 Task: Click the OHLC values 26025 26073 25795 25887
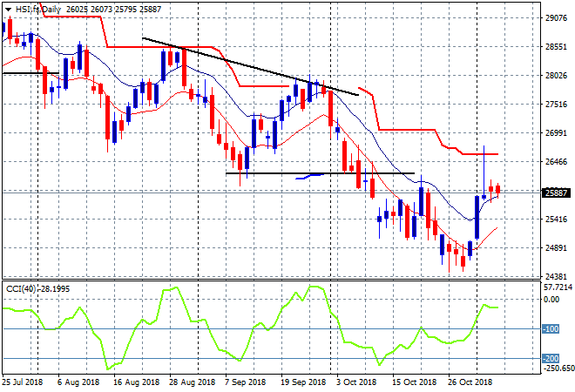pos(113,10)
